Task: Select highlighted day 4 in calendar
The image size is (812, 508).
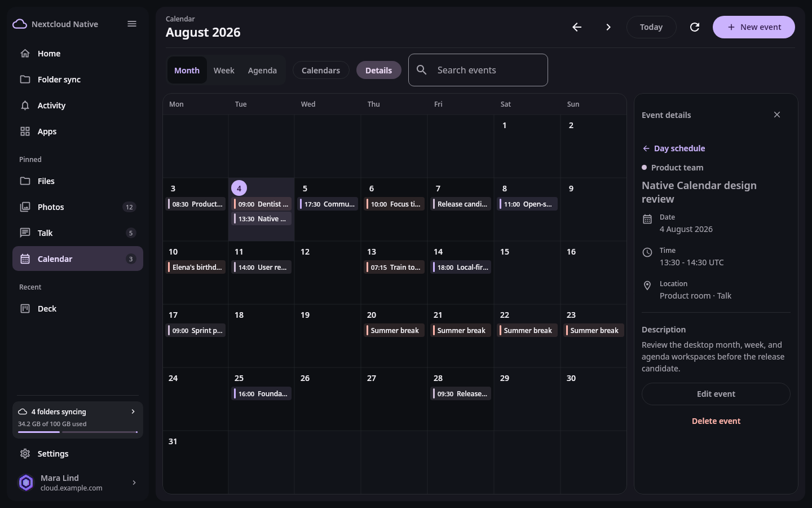Action: 239,188
